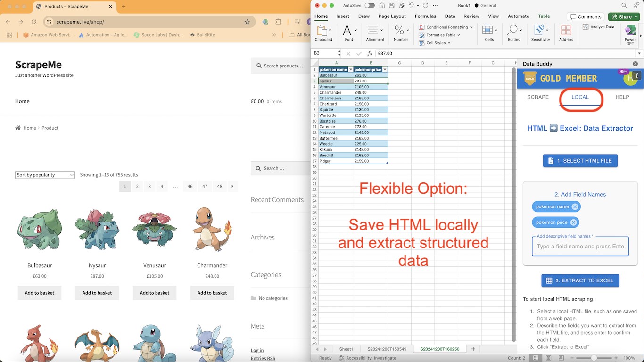Click the Redo icon in Excel
Viewport: 644px width, 362px height.
point(426,5)
